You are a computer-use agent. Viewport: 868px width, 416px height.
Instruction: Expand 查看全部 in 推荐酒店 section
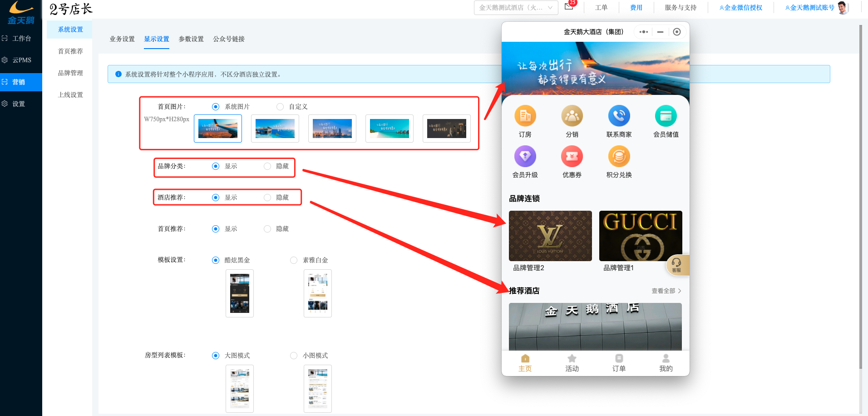(666, 291)
